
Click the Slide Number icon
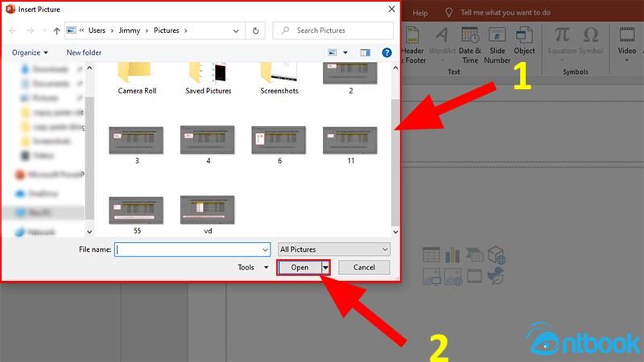(497, 45)
